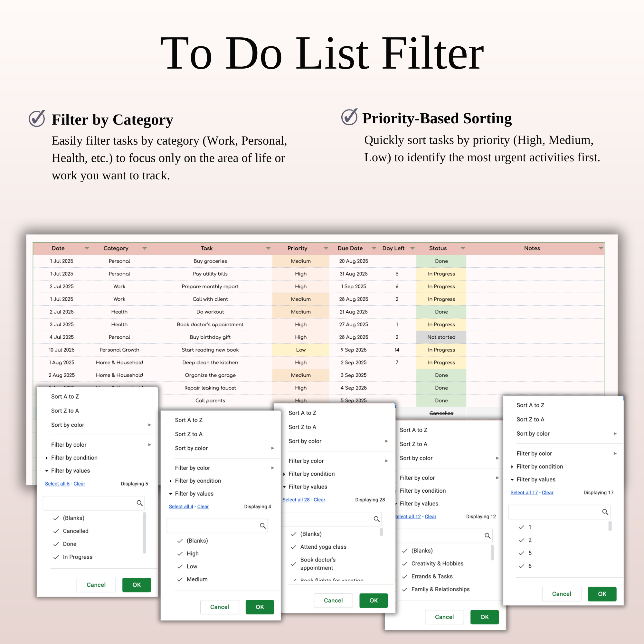Image resolution: width=644 pixels, height=644 pixels.
Task: Choose Sort A to Z in Task filter menu
Action: [302, 413]
